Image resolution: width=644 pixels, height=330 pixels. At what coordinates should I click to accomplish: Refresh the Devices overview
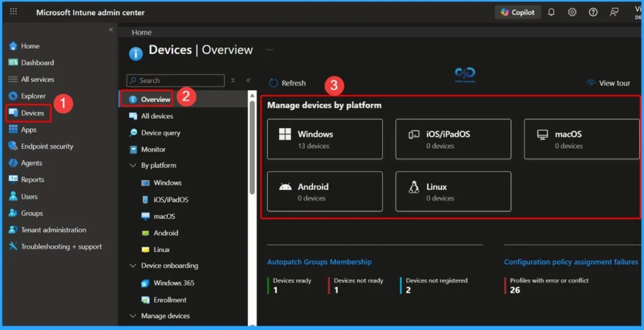287,83
